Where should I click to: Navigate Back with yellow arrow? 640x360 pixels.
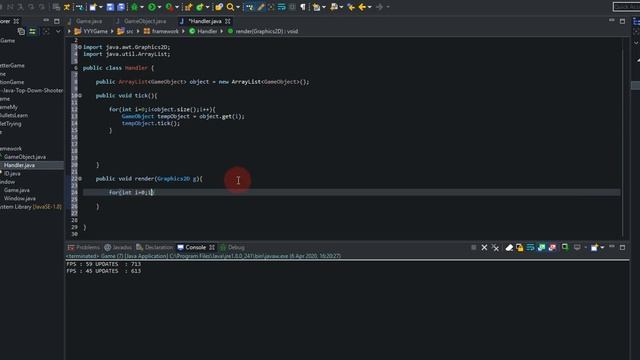pos(362,7)
